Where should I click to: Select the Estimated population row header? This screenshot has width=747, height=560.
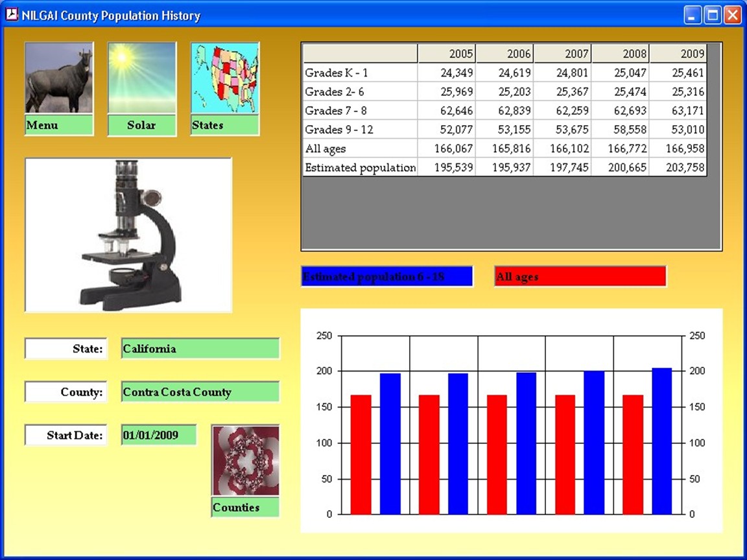[x=360, y=168]
